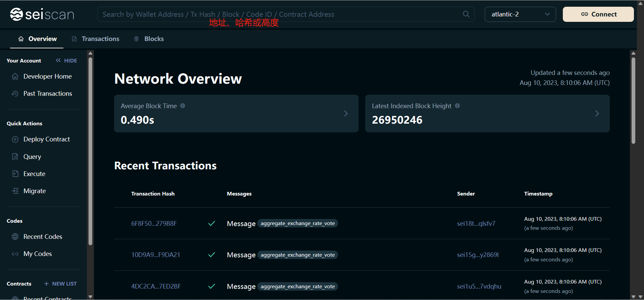The height and width of the screenshot is (300, 644).
Task: Click the Migrate icon in sidebar
Action: pyautogui.click(x=15, y=191)
